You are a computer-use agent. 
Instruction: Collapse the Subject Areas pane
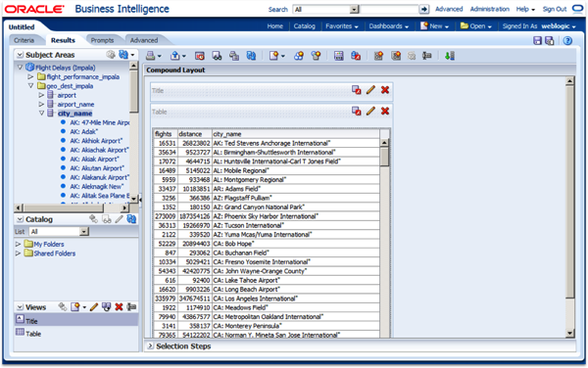(20, 55)
